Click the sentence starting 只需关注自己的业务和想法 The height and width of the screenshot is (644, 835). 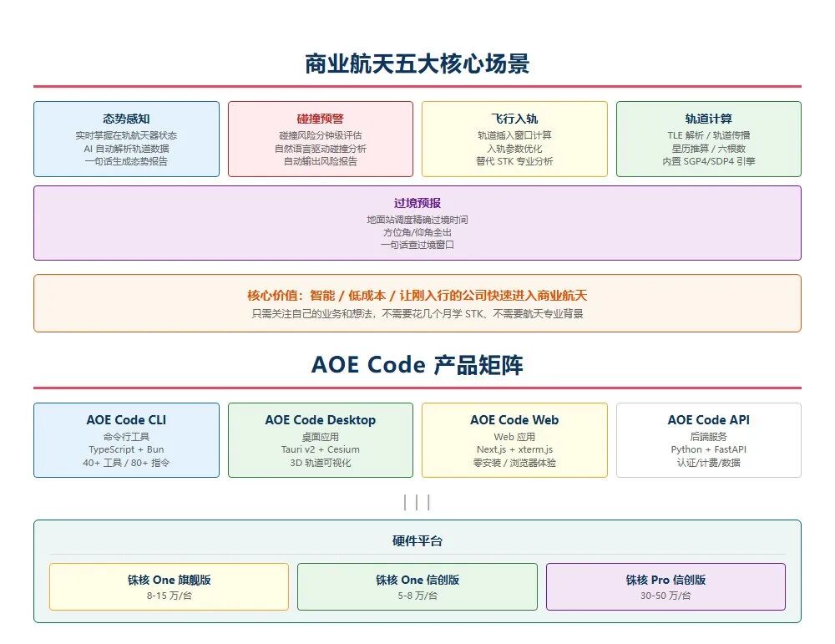417,314
